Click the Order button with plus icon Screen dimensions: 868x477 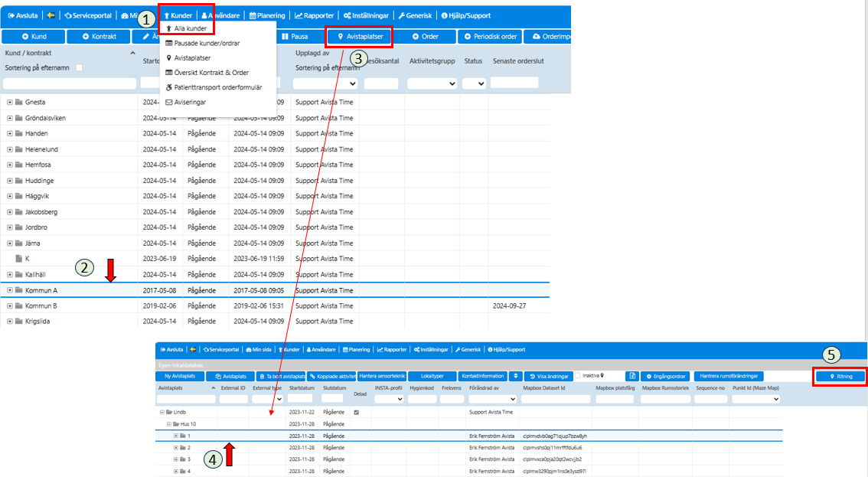[x=425, y=37]
